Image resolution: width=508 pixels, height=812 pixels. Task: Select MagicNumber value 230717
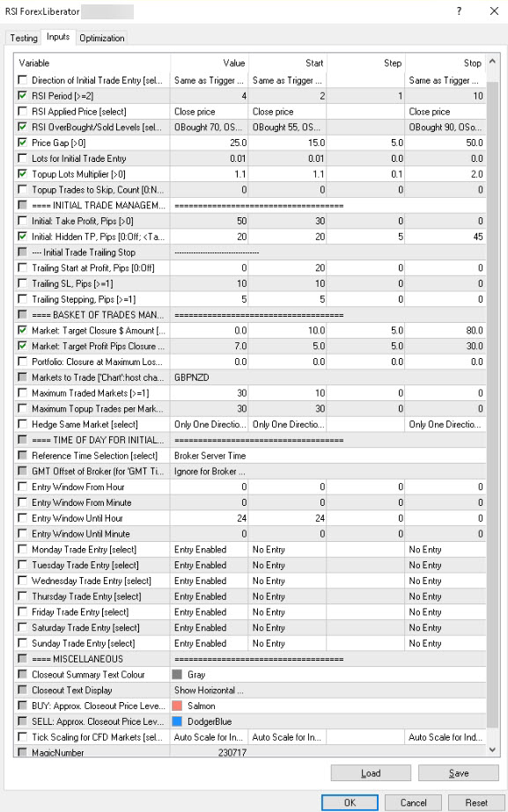point(210,752)
